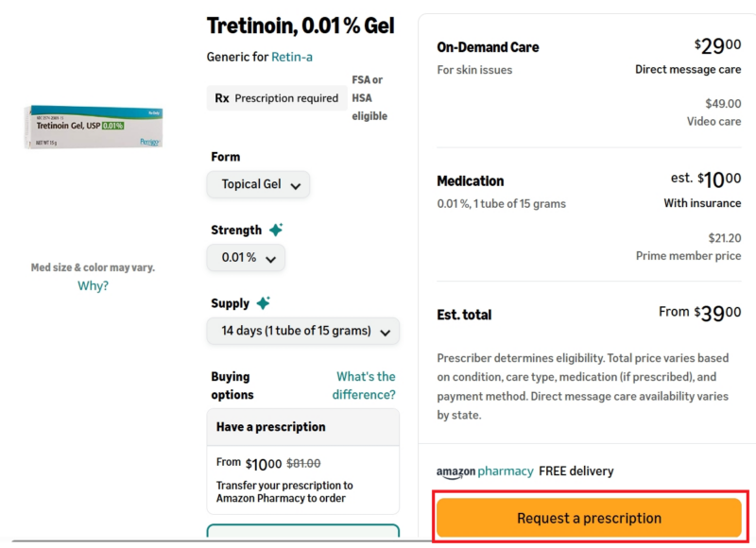Screen dimensions: 756x548
Task: Click the sparkle icon beside Supply
Action: pyautogui.click(x=263, y=303)
